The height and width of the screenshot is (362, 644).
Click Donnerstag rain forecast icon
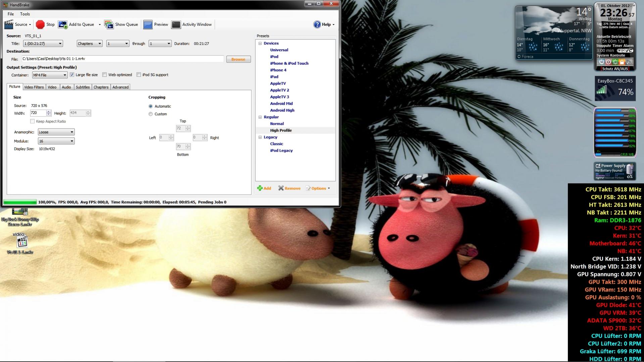(x=585, y=47)
